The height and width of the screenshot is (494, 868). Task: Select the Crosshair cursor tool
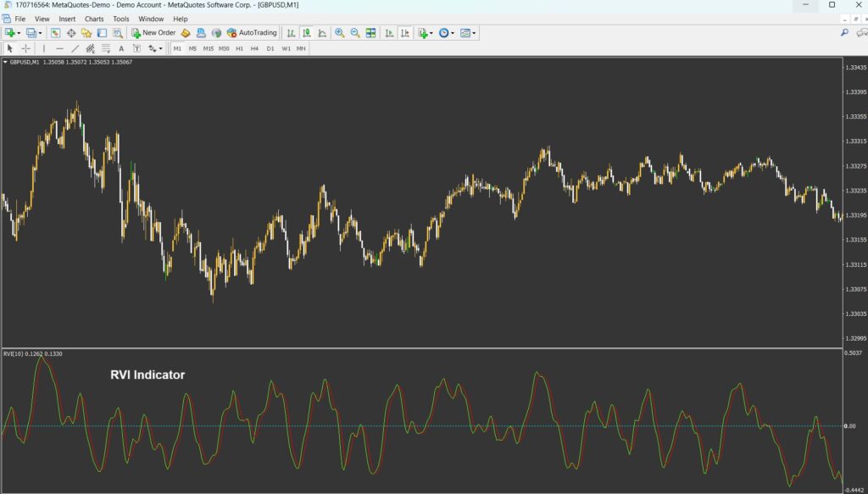tap(25, 48)
